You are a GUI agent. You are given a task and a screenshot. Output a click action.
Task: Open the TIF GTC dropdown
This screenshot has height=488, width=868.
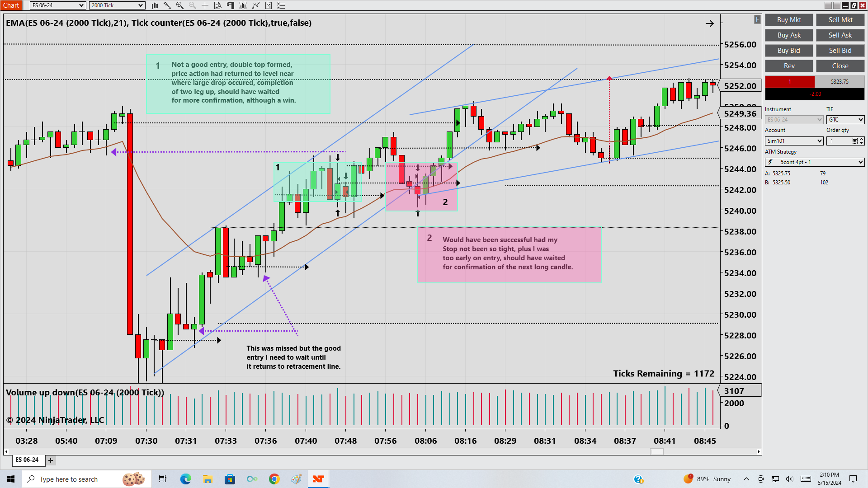845,120
